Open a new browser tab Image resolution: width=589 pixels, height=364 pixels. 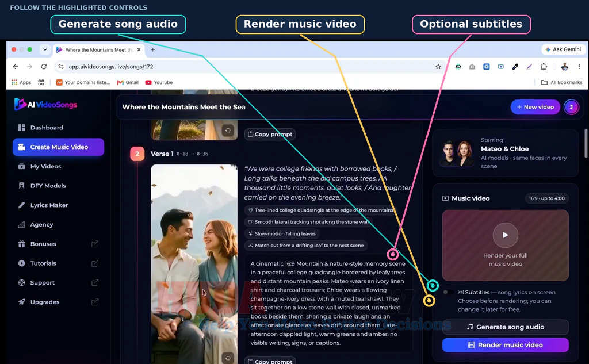(152, 49)
